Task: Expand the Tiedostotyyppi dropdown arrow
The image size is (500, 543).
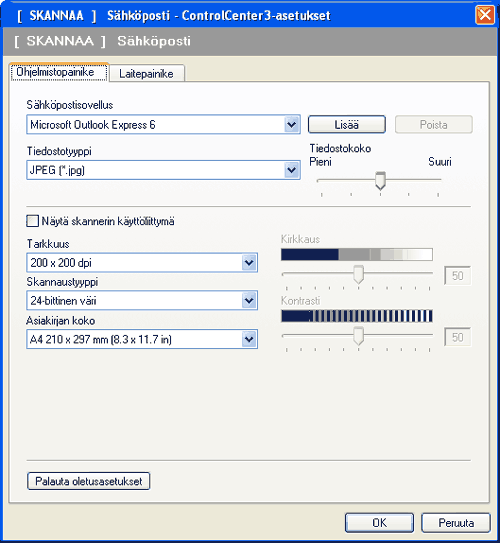Action: (x=292, y=170)
